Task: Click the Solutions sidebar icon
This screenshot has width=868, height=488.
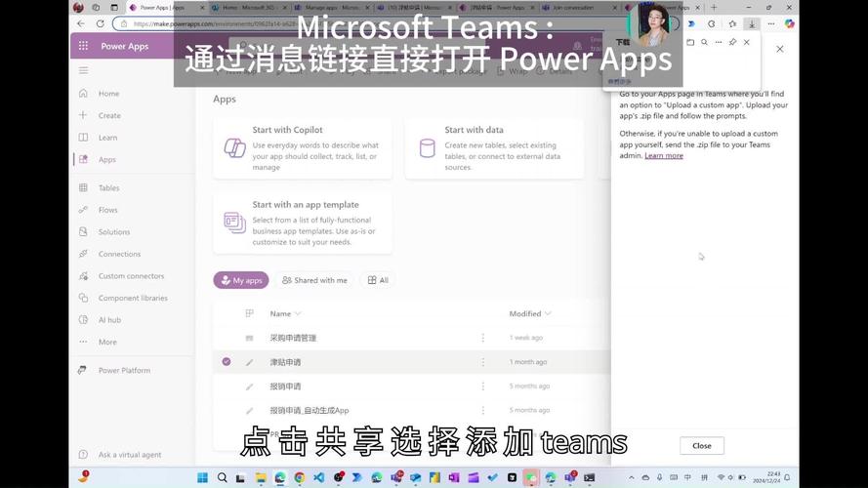Action: pyautogui.click(x=83, y=232)
